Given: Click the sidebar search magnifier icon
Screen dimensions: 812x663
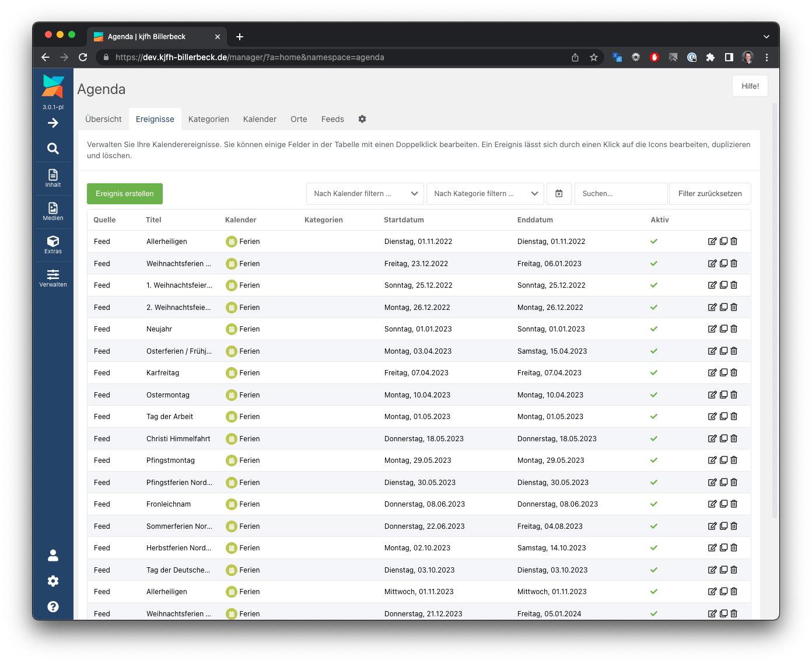Looking at the screenshot, I should pos(53,149).
